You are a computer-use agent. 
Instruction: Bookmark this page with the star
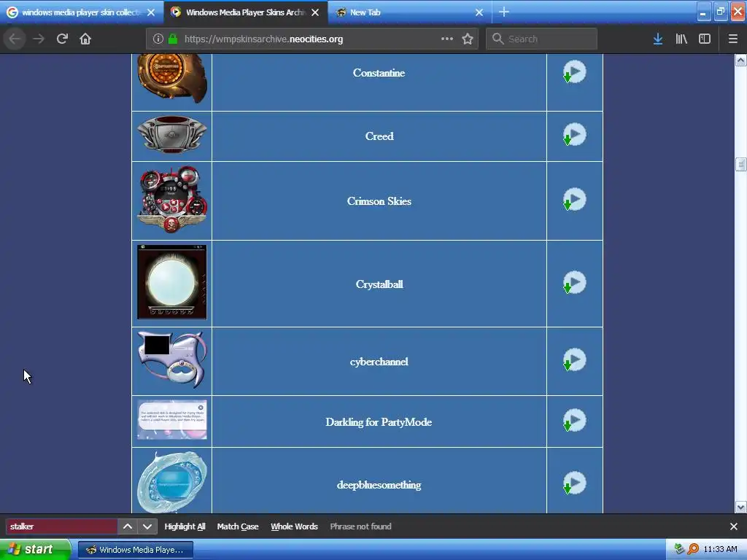pos(468,39)
